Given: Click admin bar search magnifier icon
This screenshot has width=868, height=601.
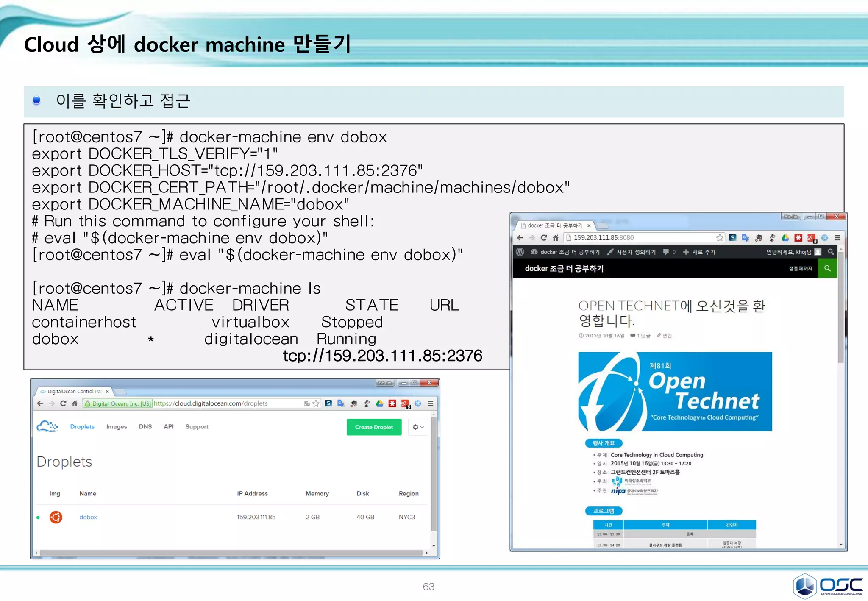Looking at the screenshot, I should click(831, 252).
